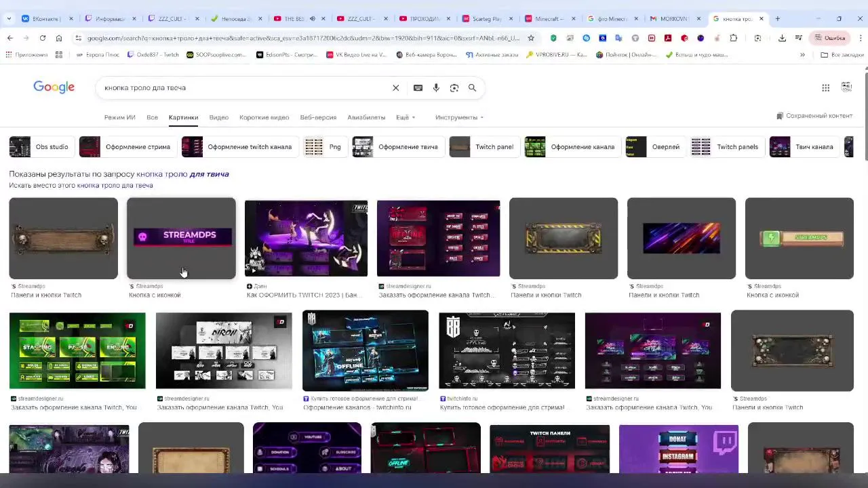This screenshot has width=868, height=488.
Task: View site information icon in address bar
Action: 79,38
